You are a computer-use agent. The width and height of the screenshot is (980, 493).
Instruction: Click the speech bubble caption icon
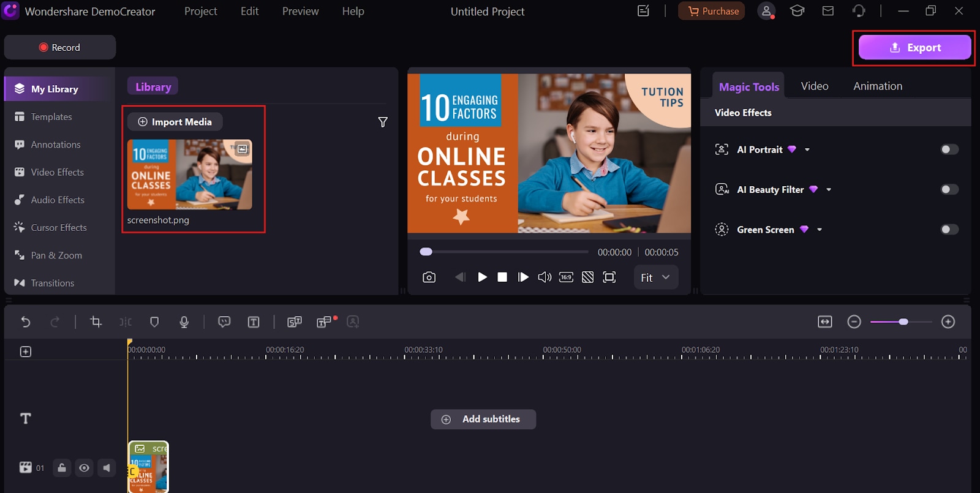click(x=224, y=322)
